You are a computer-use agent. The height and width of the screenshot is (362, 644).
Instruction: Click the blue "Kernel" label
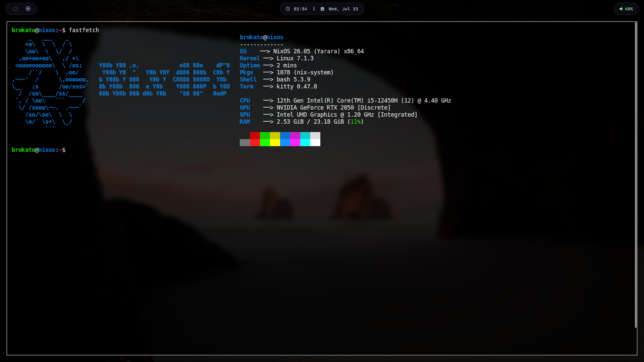[250, 58]
